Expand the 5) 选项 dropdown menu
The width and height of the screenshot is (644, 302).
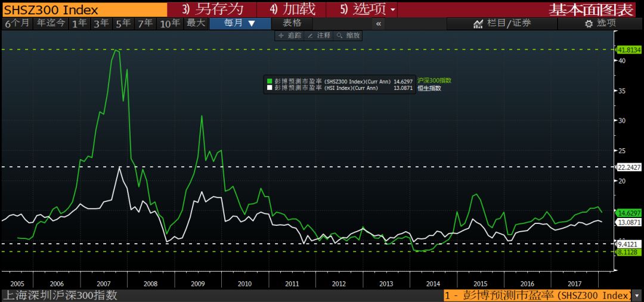pyautogui.click(x=367, y=10)
